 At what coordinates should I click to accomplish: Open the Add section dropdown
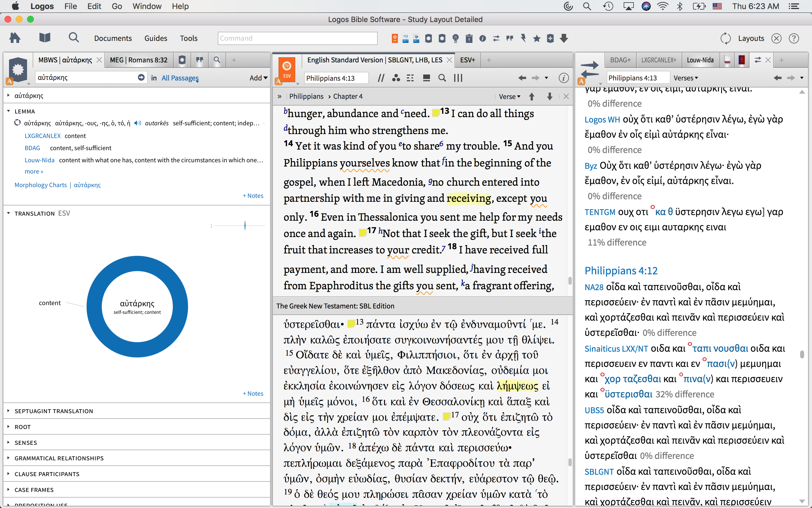(258, 78)
